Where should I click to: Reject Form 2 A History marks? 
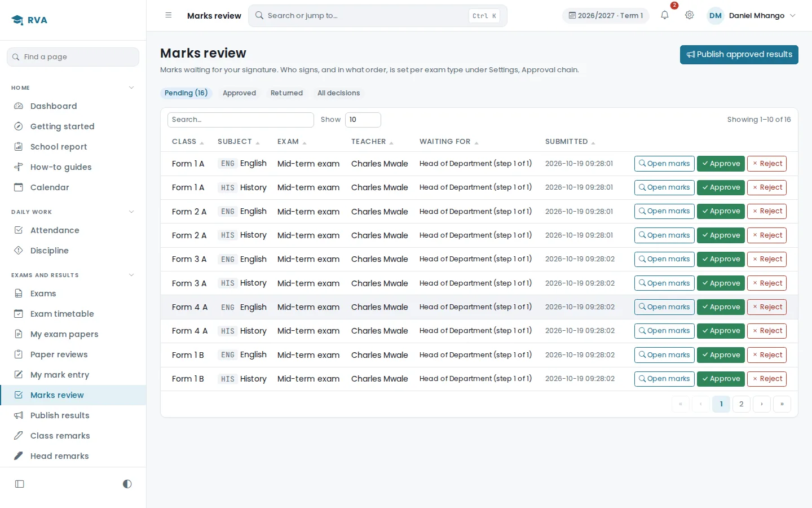tap(767, 235)
